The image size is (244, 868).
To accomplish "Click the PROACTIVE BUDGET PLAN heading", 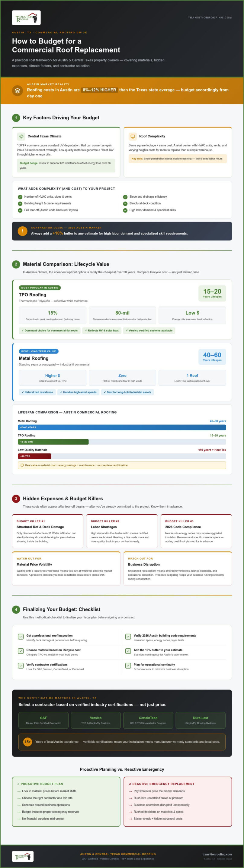I will [x=40, y=784].
